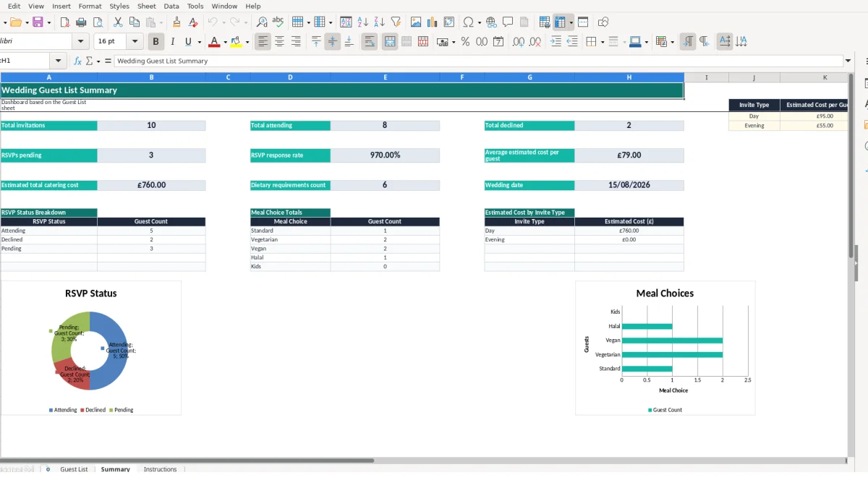Screen dimensions: 868x488
Task: Open Find and Replace
Action: coord(262,22)
